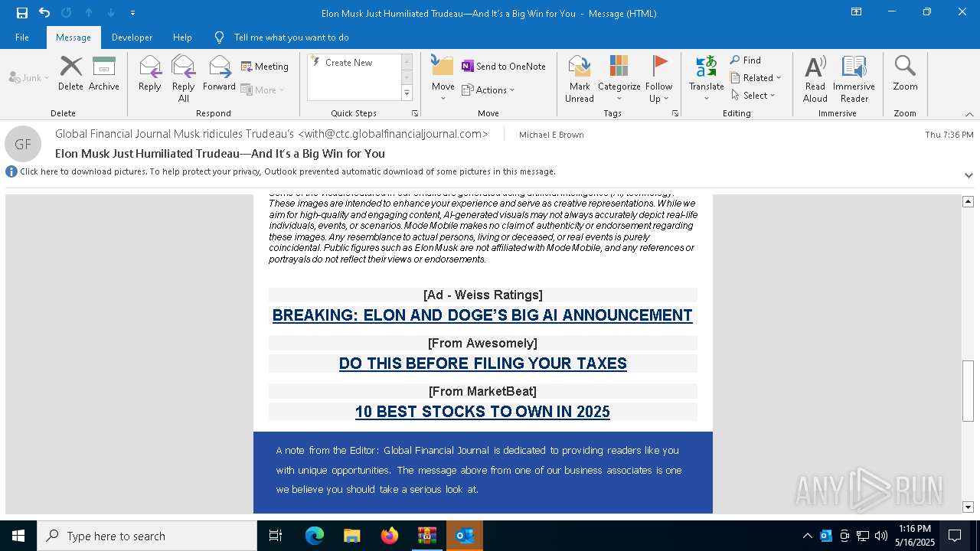Open the Tags dialog launcher

pyautogui.click(x=675, y=113)
